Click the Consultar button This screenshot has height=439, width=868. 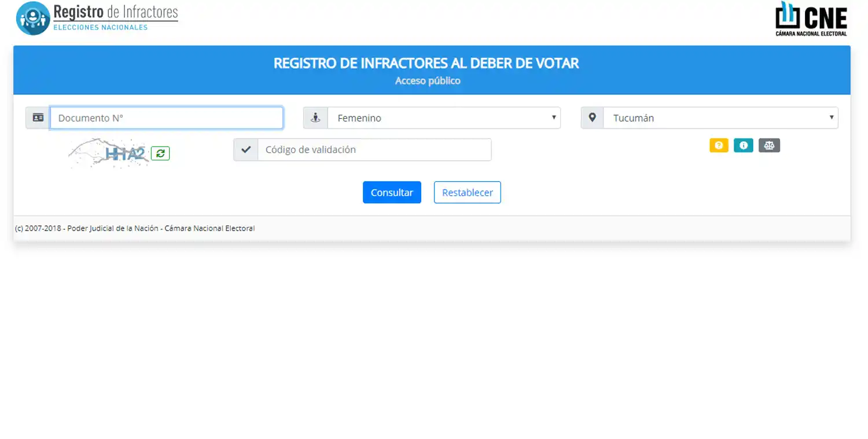392,192
